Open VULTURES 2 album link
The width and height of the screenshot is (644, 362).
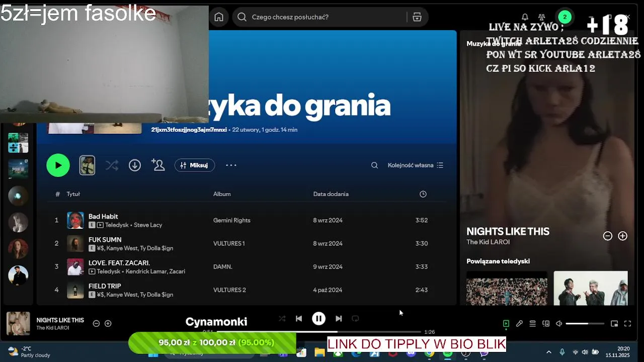(229, 290)
